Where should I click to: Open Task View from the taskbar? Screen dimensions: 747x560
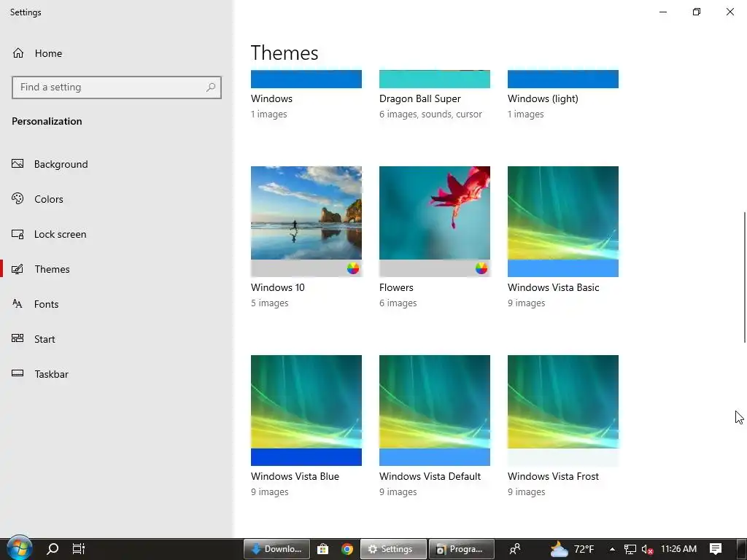pos(79,549)
